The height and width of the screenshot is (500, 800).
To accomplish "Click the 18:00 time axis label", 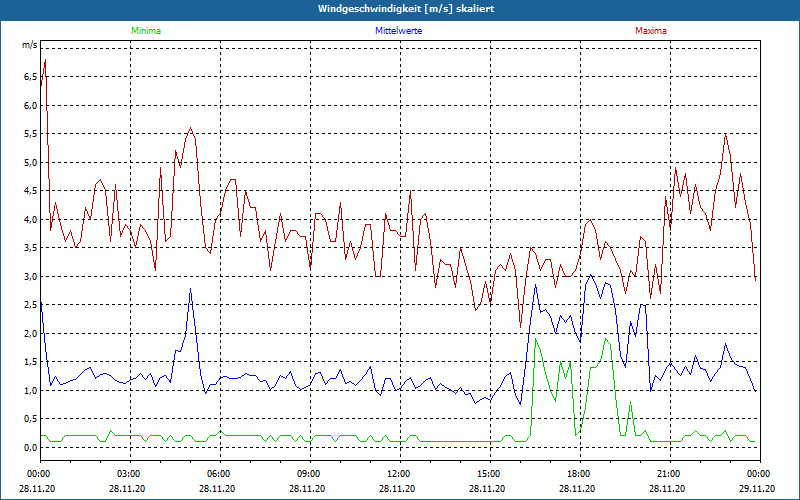I will [x=579, y=474].
